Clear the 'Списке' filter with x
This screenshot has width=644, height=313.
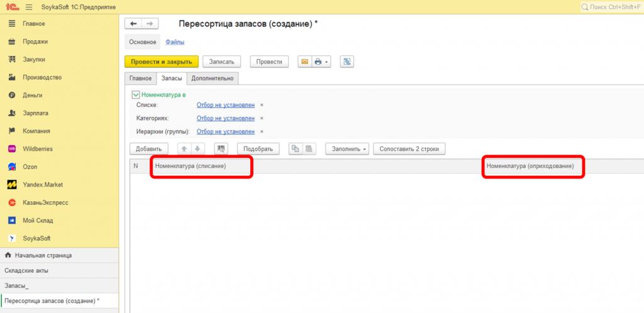[262, 105]
